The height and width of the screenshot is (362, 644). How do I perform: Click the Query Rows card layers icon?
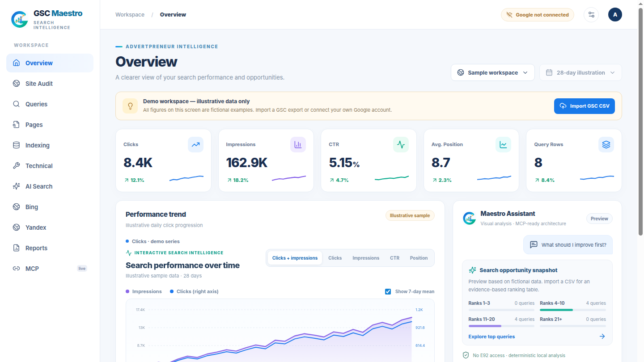click(x=606, y=145)
